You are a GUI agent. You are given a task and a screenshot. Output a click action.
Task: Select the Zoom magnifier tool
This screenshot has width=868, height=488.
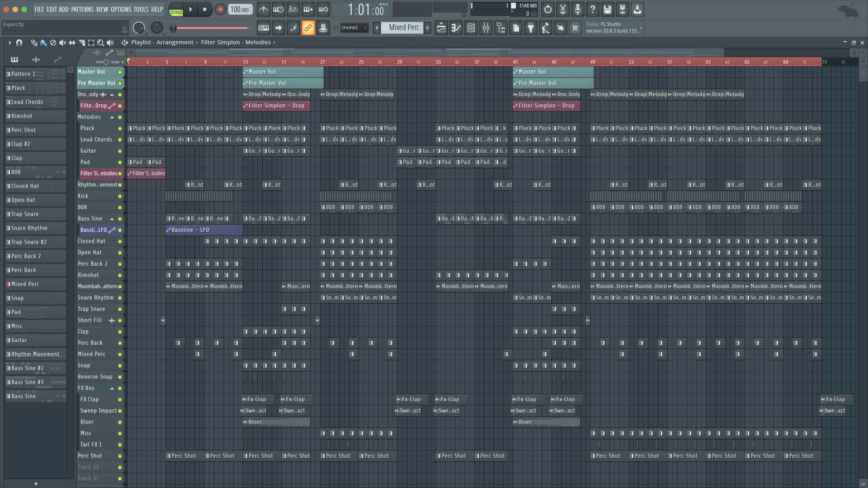[100, 42]
